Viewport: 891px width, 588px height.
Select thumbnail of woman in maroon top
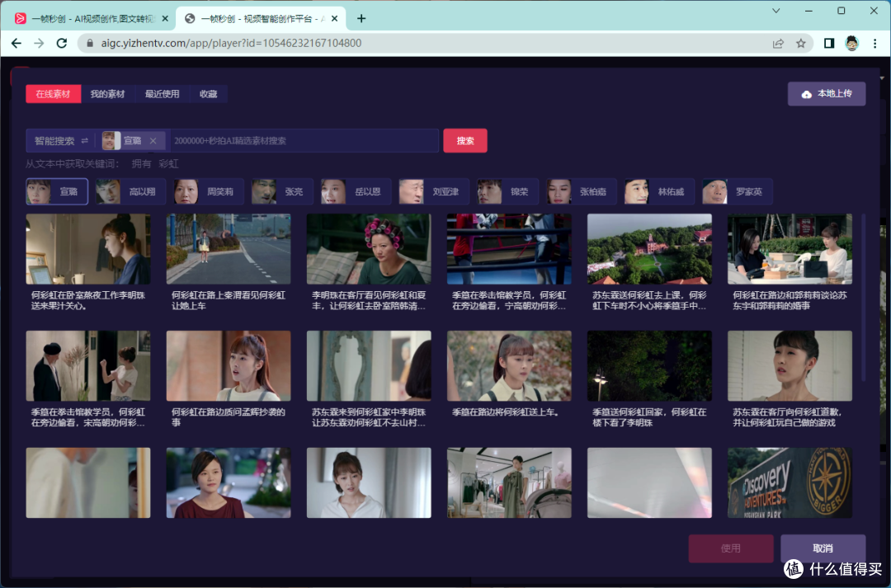click(229, 483)
